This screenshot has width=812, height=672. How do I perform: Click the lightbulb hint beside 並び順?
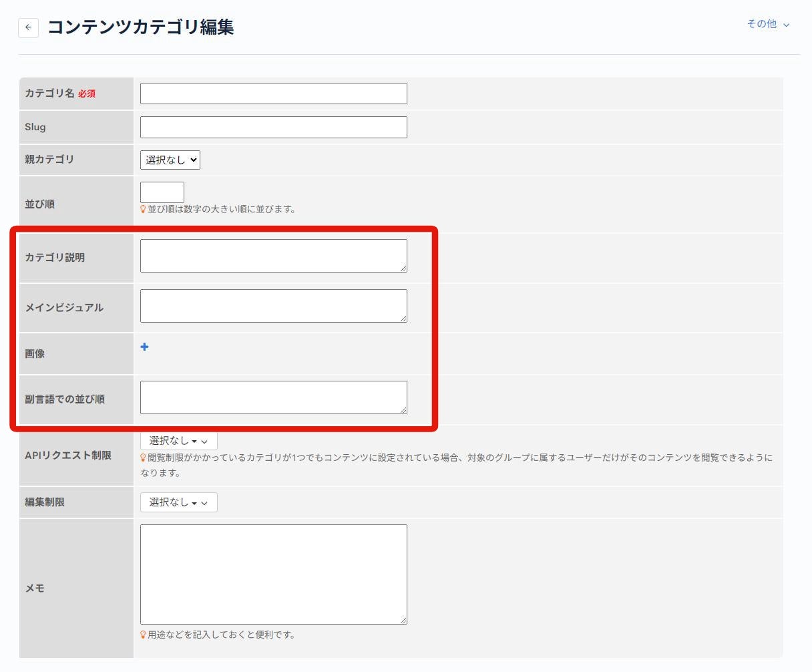[x=143, y=208]
